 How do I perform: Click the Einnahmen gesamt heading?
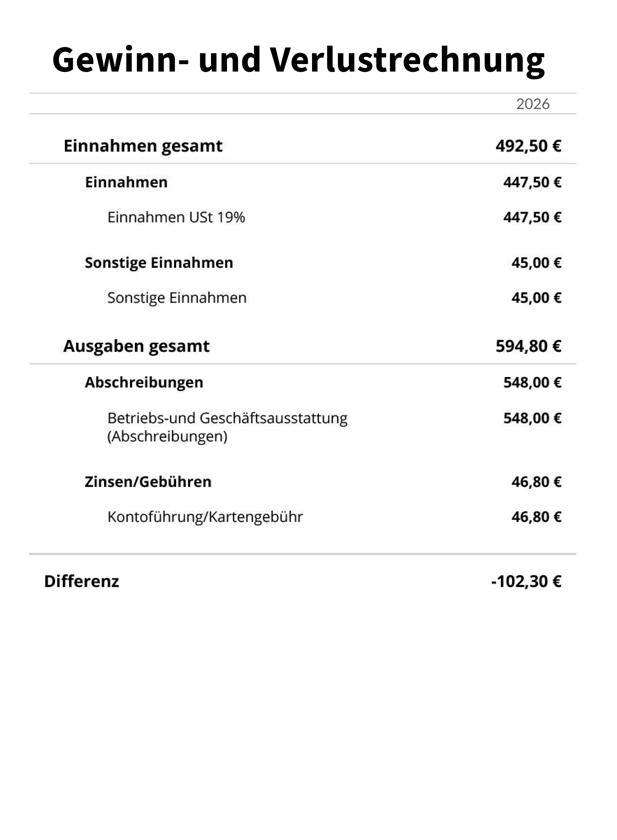(143, 146)
